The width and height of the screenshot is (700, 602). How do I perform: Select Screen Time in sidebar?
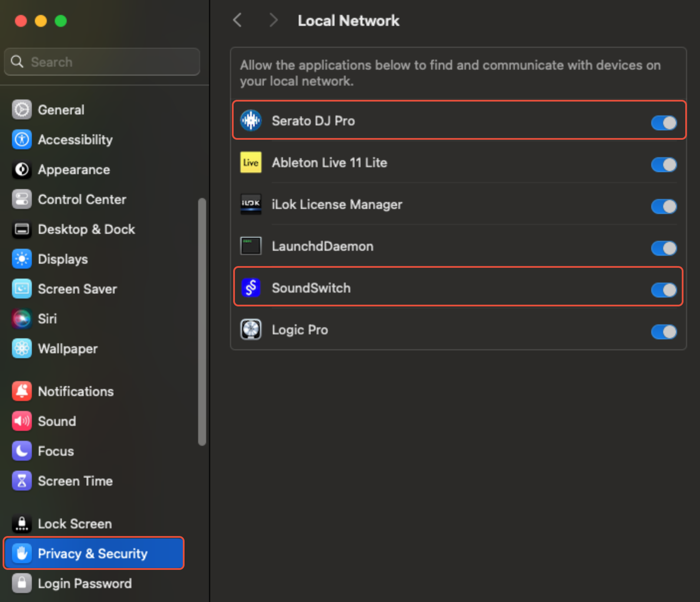(x=75, y=481)
